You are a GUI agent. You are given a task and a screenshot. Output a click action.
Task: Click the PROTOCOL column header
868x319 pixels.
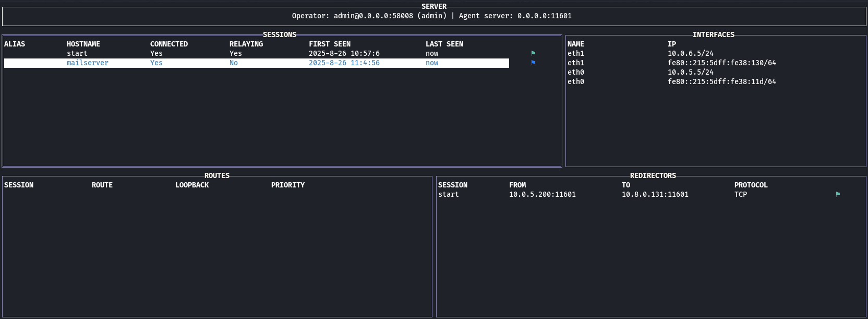pos(751,185)
